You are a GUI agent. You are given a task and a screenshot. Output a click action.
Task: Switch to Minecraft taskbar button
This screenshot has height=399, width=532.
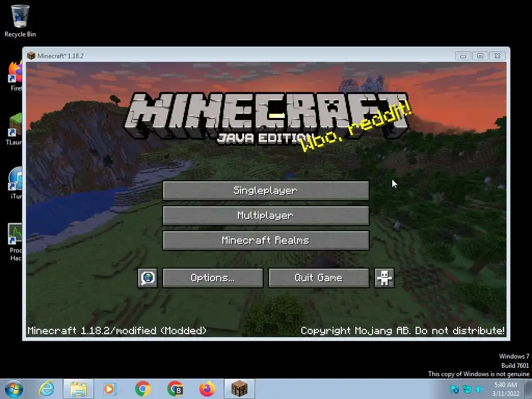pos(239,389)
